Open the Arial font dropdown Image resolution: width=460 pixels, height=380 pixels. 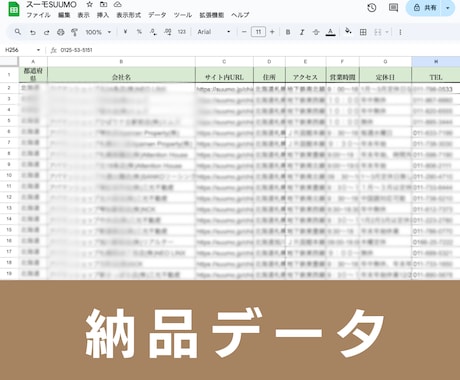[x=214, y=32]
